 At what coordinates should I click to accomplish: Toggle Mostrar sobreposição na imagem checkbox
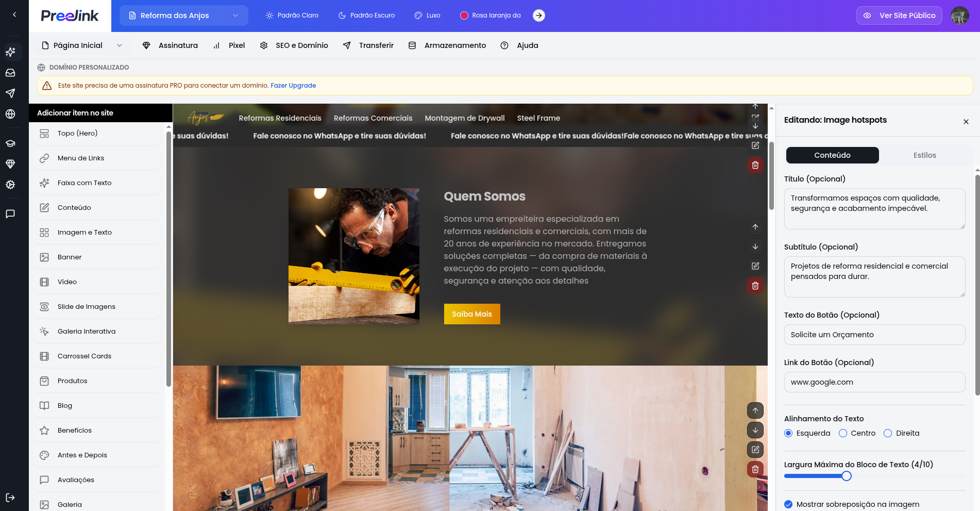(x=788, y=504)
